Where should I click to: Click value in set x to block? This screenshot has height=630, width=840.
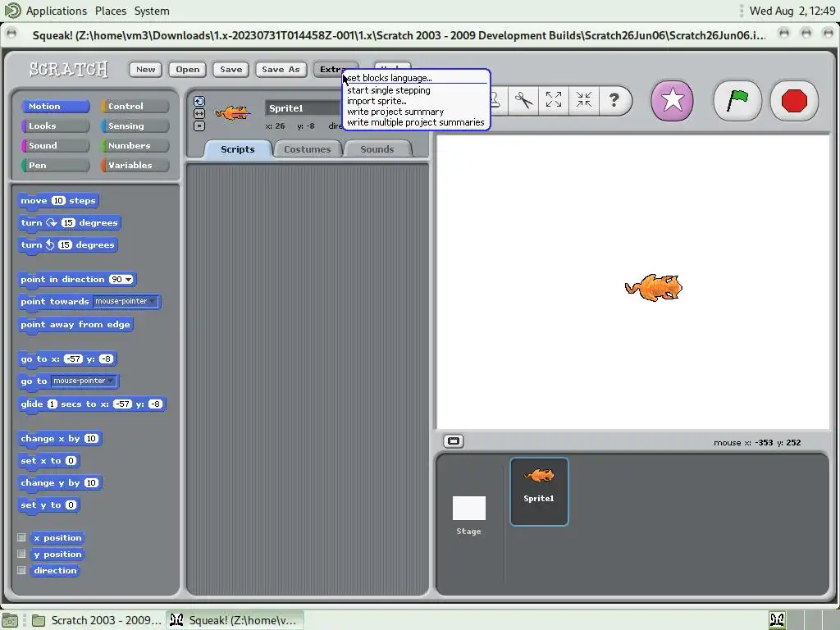(71, 461)
